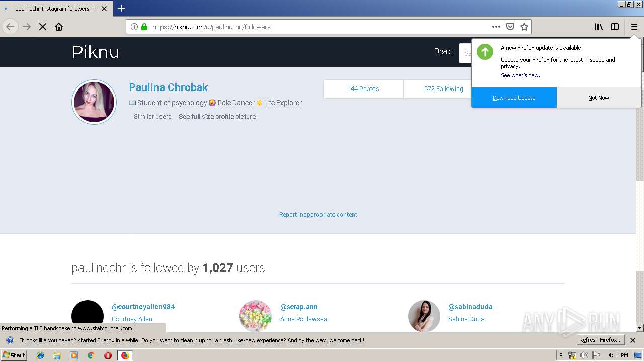644x362 pixels.
Task: Open the See what's new link
Action: click(520, 75)
